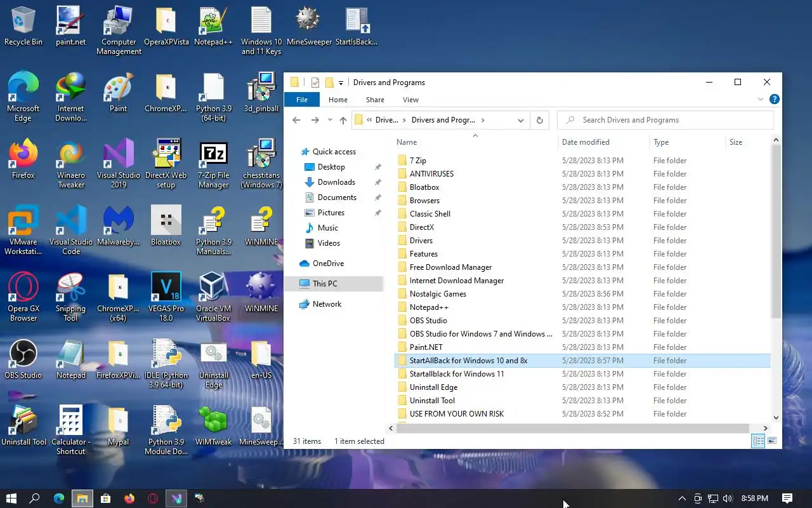Sort by the Size column header
812x508 pixels.
[747, 142]
